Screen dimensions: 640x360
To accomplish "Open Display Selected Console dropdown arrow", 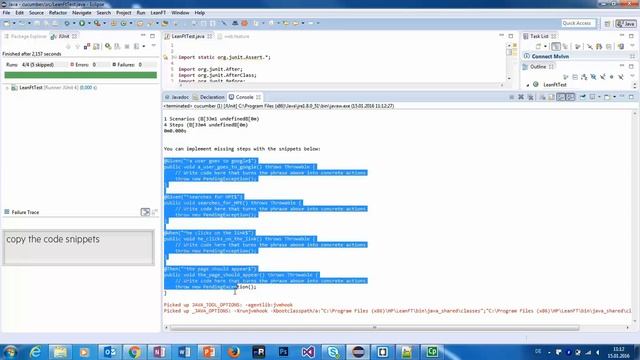I will (x=599, y=97).
